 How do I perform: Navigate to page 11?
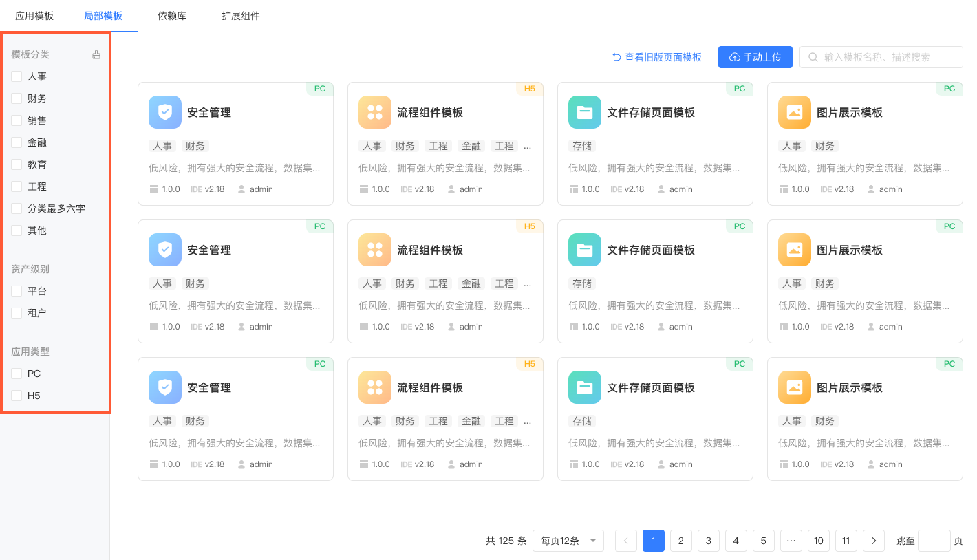coord(846,541)
